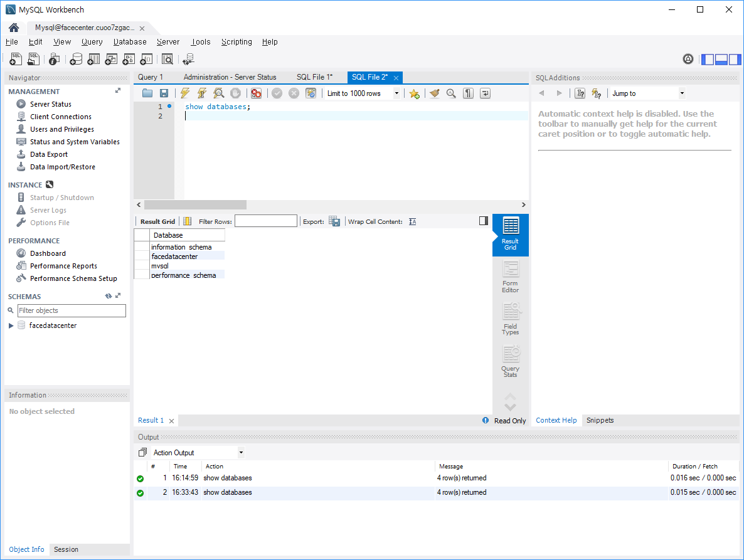Refresh the schemas list

coord(108,296)
